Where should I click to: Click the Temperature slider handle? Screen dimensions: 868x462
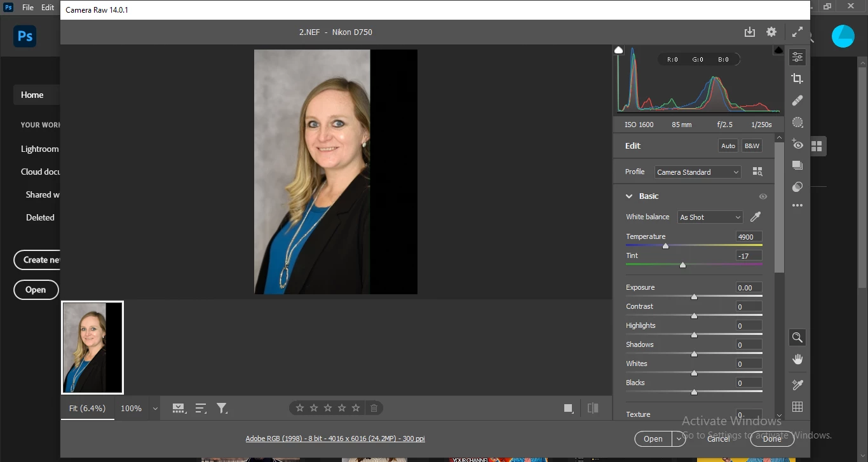(x=665, y=246)
